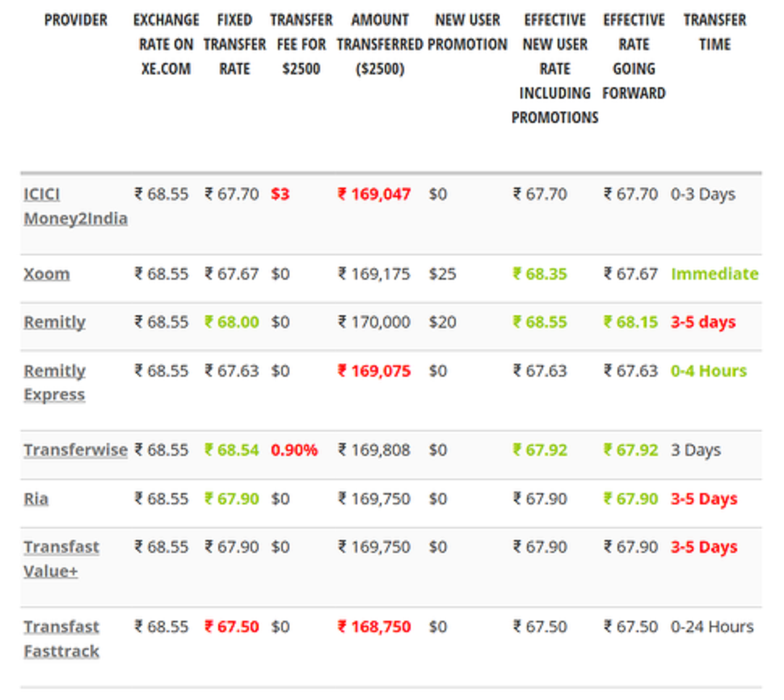Select Transferwise's green ₹ 67.92 new user rate

point(540,450)
